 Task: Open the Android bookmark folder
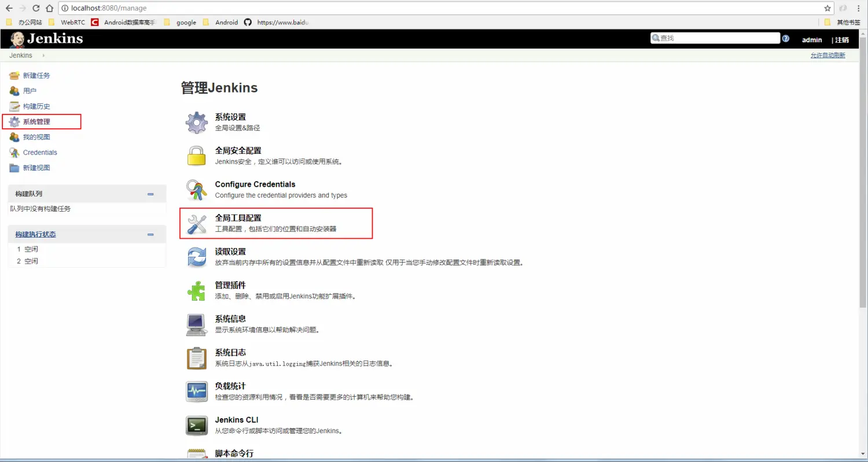[x=220, y=22]
